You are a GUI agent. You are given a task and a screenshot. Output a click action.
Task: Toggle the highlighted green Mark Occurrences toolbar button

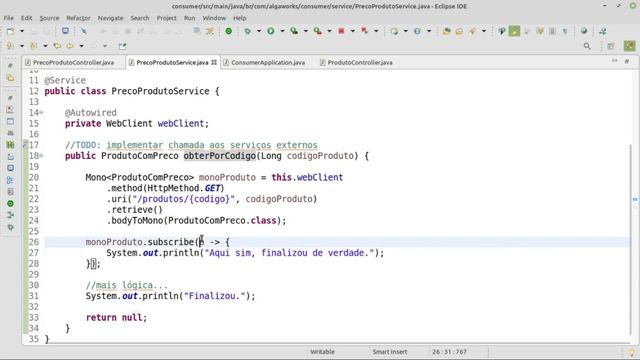pos(514,31)
